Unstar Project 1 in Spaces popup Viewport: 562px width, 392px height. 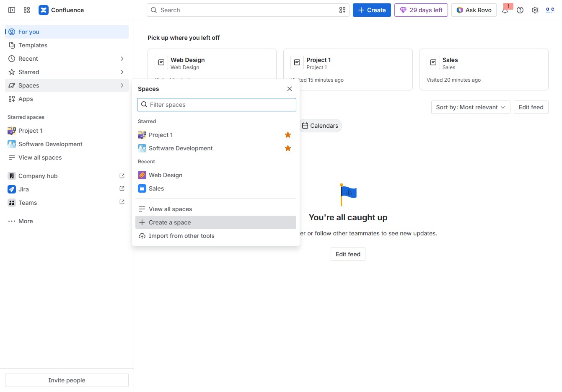[288, 135]
